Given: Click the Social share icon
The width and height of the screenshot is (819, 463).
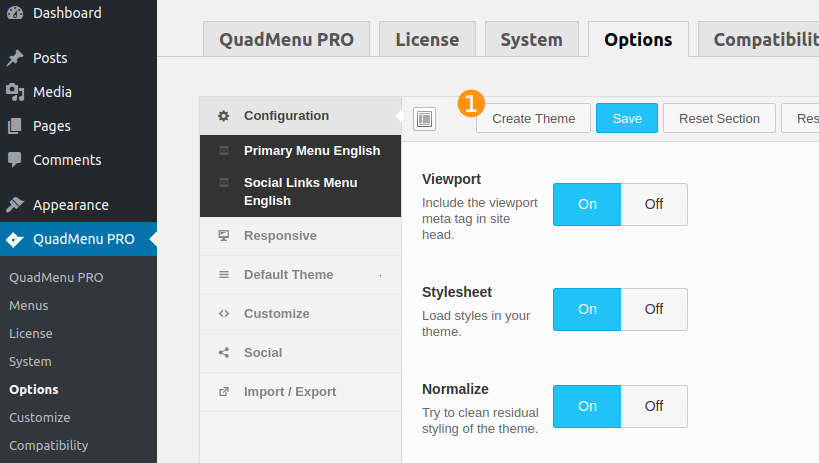Looking at the screenshot, I should 224,353.
